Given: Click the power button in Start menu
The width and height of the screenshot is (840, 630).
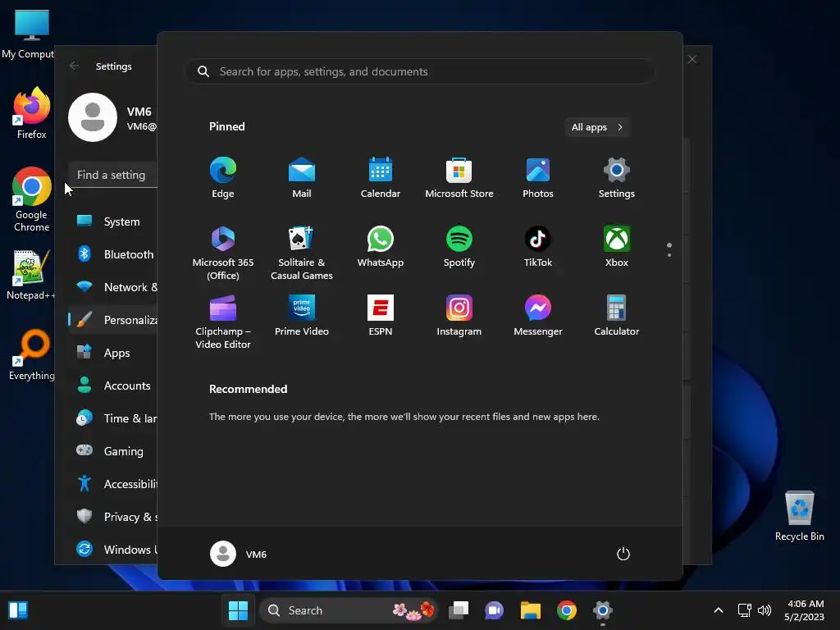Looking at the screenshot, I should 623,554.
